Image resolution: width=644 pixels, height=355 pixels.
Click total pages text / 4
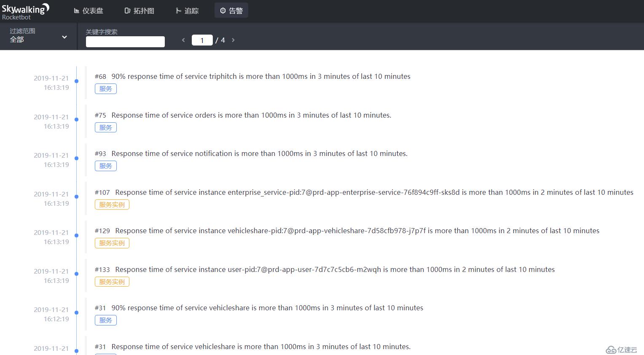(x=220, y=40)
